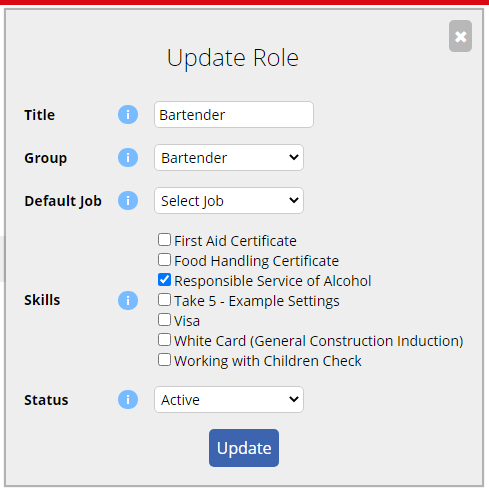Click the Group label
The image size is (489, 496).
coord(45,158)
